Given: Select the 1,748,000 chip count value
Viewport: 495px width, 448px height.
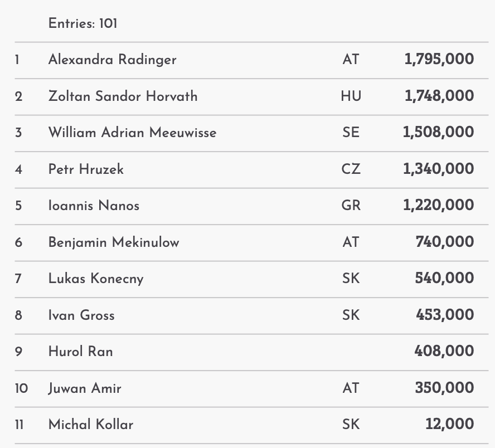Looking at the screenshot, I should [439, 96].
